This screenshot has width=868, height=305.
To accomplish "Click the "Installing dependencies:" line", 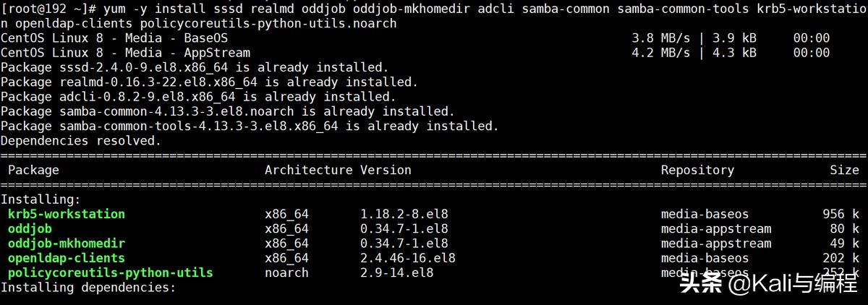I will click(88, 288).
